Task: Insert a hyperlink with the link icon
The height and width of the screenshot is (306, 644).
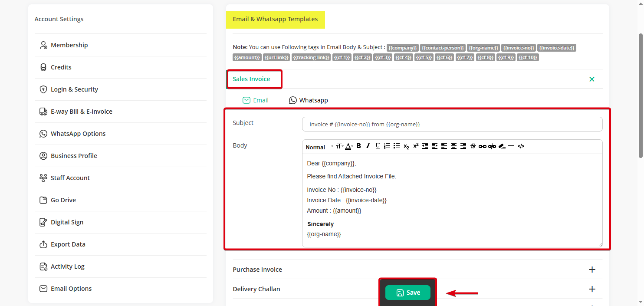Action: tap(483, 146)
